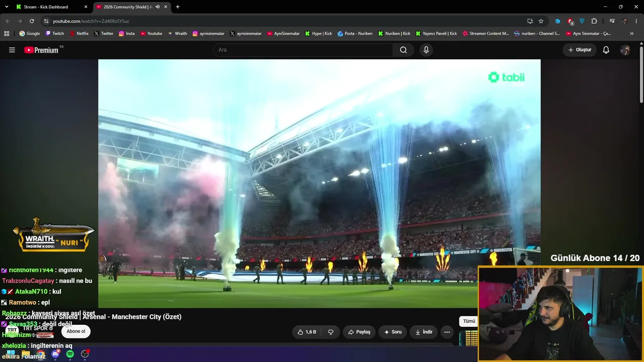Open the nuriben - Channel S... bookmark
Image resolution: width=644 pixels, height=362 pixels.
pos(537,34)
